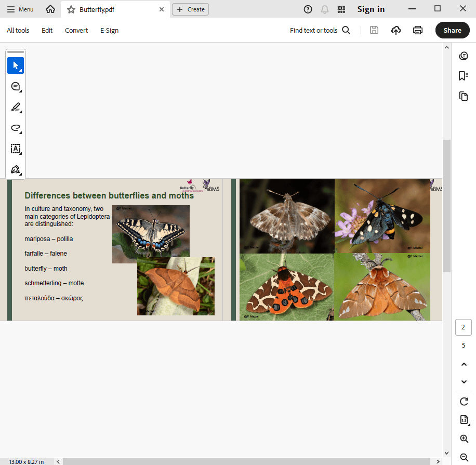The image size is (476, 465).
Task: Zoom in on the page
Action: pyautogui.click(x=464, y=438)
